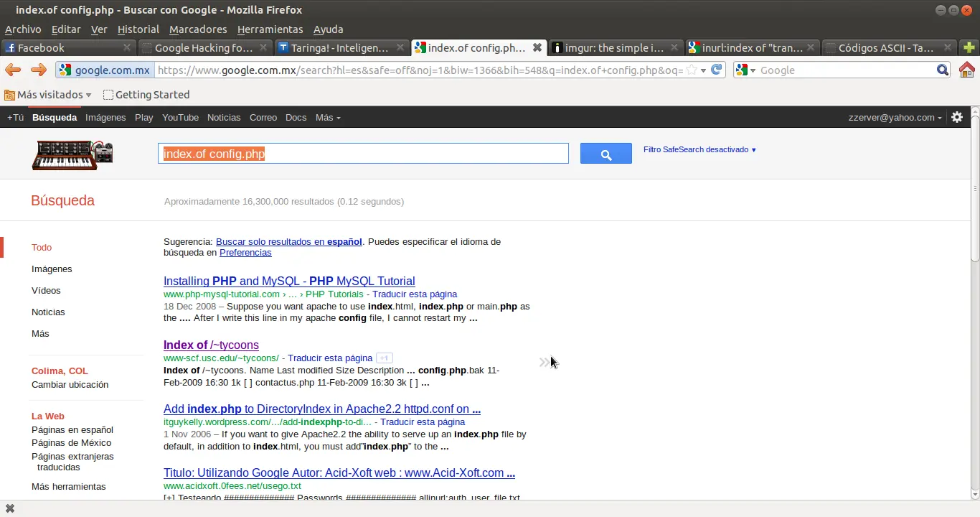Open the Herramientas menu

click(270, 29)
